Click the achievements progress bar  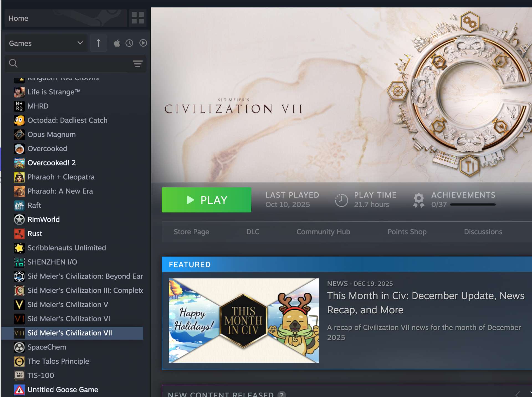click(473, 205)
